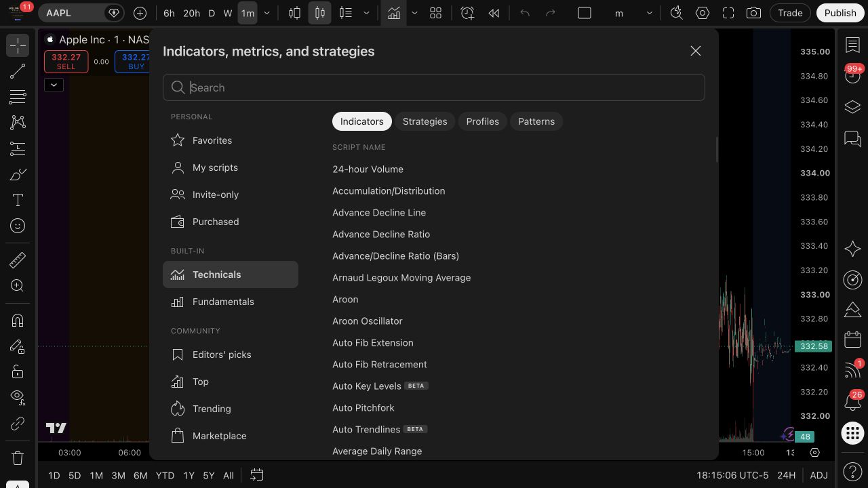This screenshot has height=488, width=868.
Task: Select the YTD date range
Action: [165, 475]
